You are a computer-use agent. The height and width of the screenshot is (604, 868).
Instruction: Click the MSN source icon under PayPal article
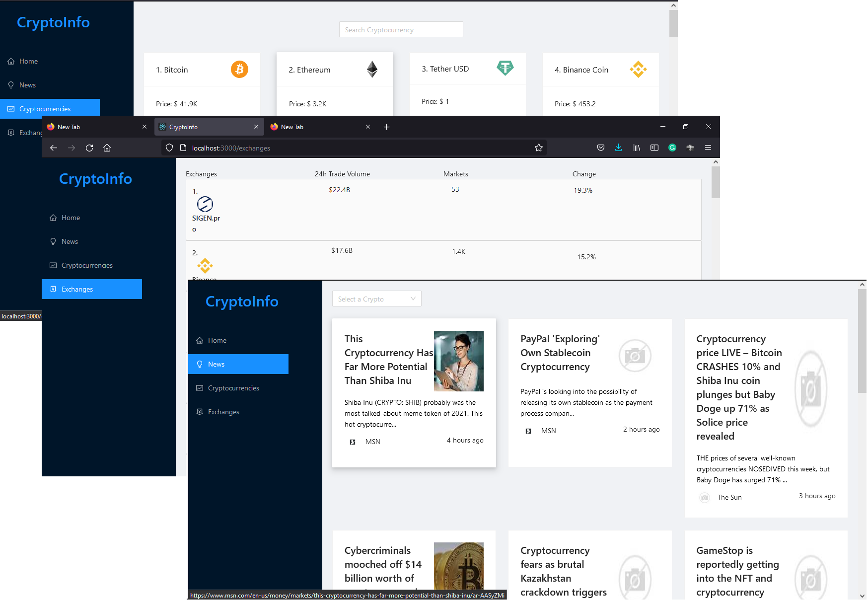528,431
